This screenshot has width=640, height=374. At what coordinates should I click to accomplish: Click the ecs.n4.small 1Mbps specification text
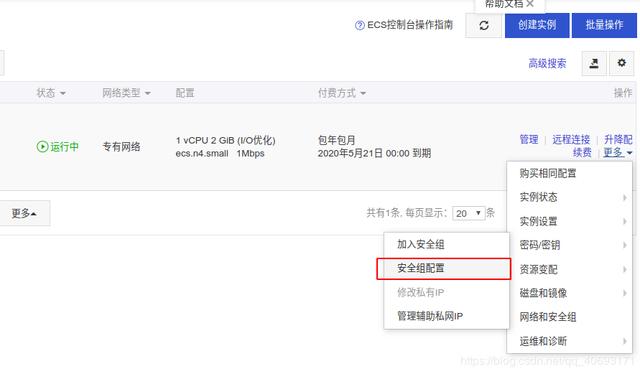[220, 154]
